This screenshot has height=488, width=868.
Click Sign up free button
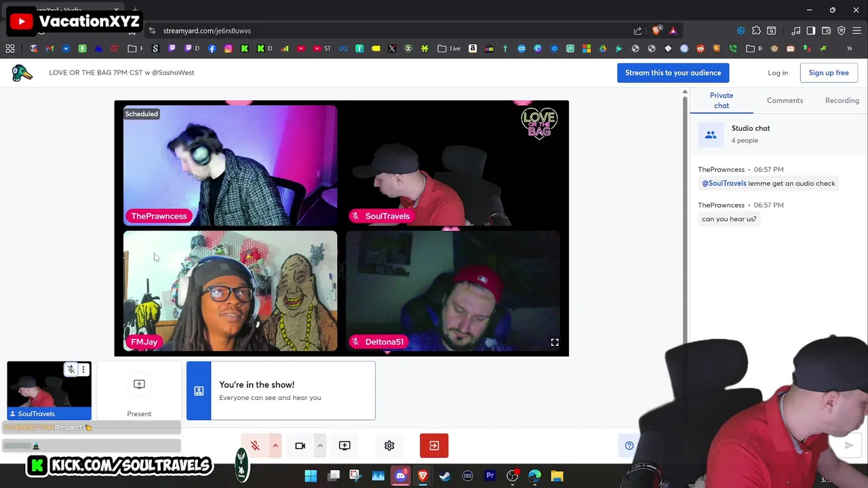pyautogui.click(x=829, y=73)
